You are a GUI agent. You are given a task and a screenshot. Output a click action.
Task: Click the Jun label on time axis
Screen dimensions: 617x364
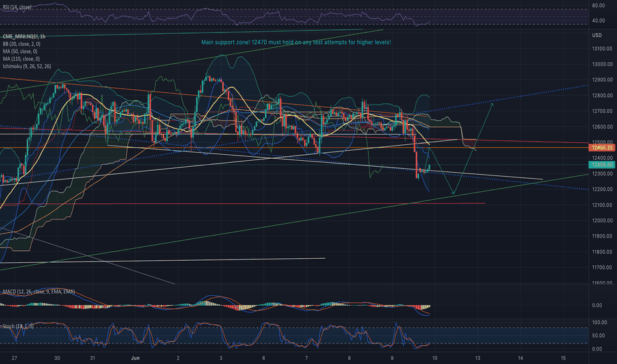[135, 358]
